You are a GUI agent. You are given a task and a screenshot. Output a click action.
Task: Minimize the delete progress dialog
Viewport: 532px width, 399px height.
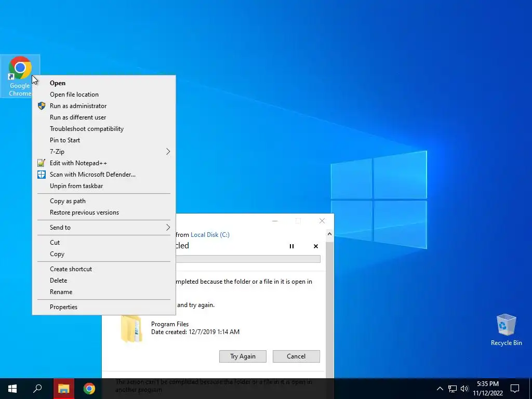coord(275,221)
